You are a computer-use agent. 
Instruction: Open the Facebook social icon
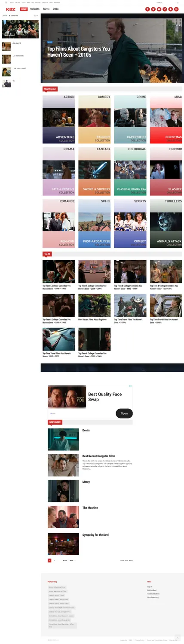(148, 9)
